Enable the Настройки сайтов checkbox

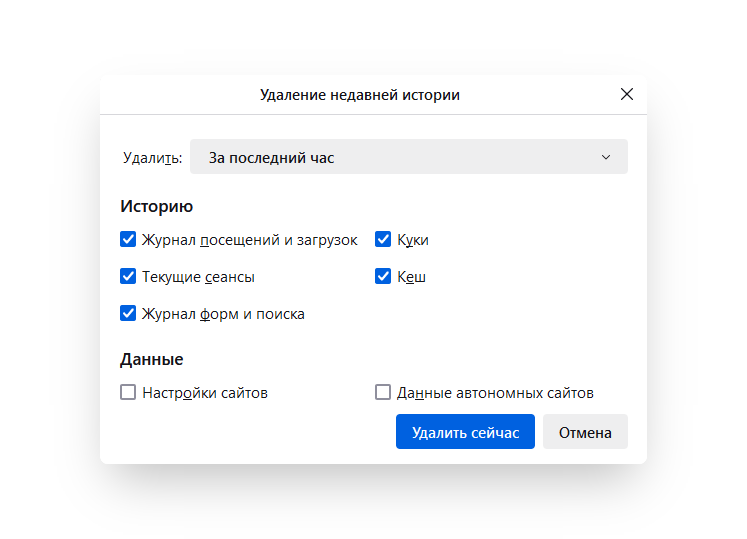click(128, 392)
